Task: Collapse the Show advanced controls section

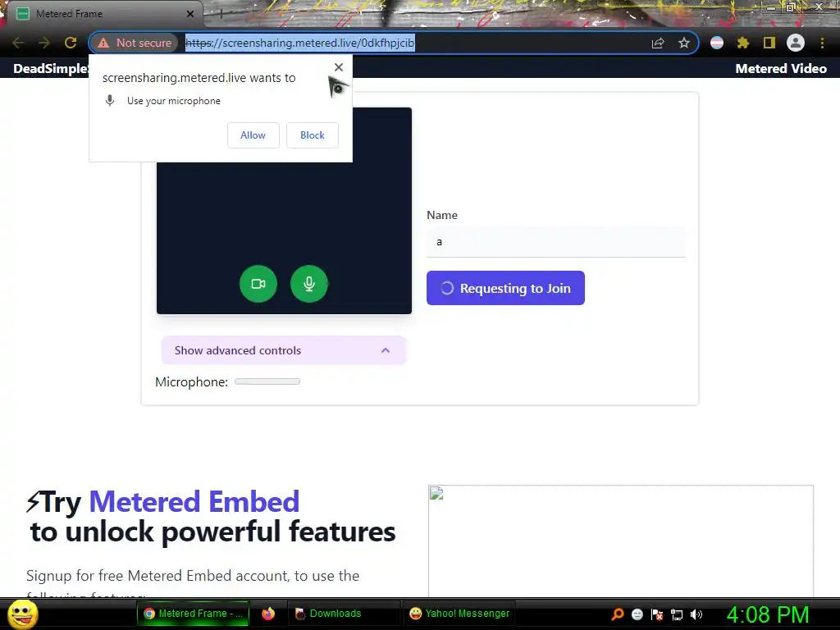Action: [283, 350]
